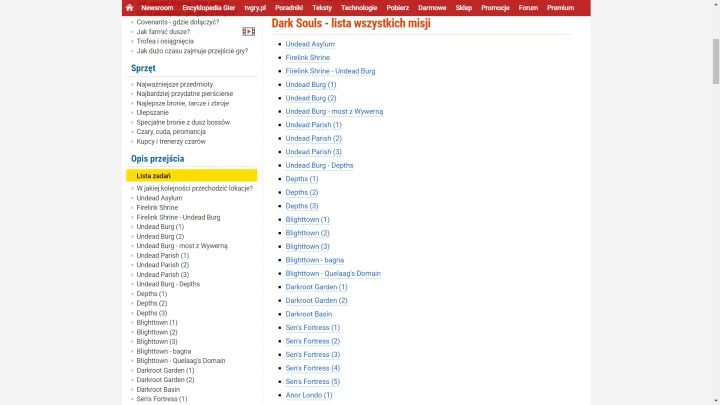Click the page's vertical scrollbar thumb
Viewport: 720px width, 405px height.
714,50
